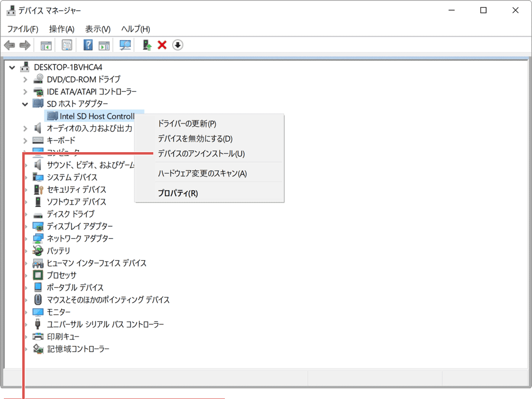
Task: Click the Forward navigation arrow
Action: pos(23,44)
